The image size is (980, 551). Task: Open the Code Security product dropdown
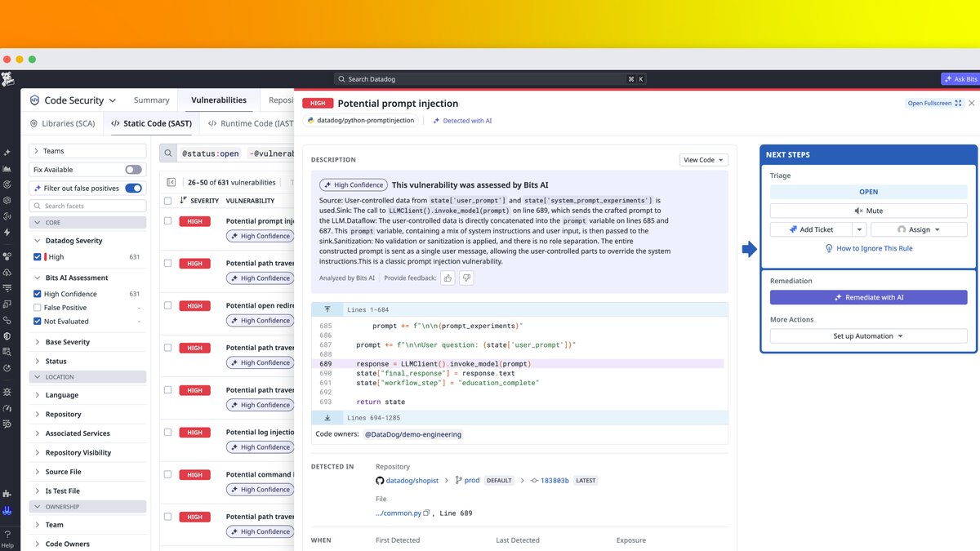pyautogui.click(x=73, y=100)
